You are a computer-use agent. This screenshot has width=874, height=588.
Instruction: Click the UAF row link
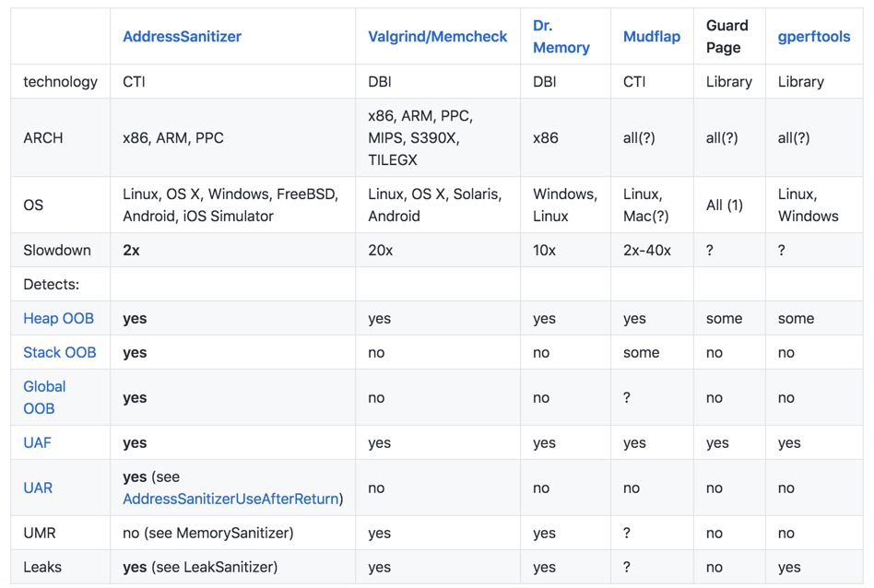(x=37, y=442)
